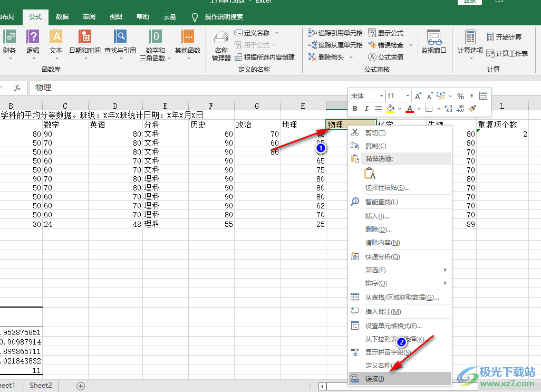Expand Filter (筛选) submenu arrow
Viewport: 541px width, 392px height.
tap(446, 270)
